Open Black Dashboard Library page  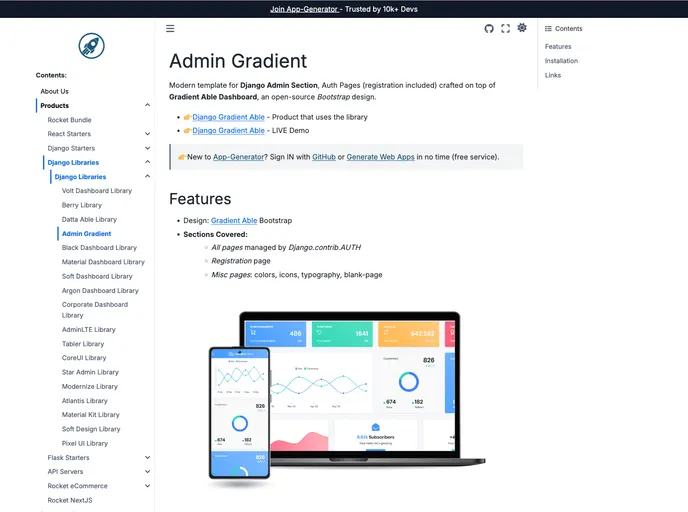(99, 247)
